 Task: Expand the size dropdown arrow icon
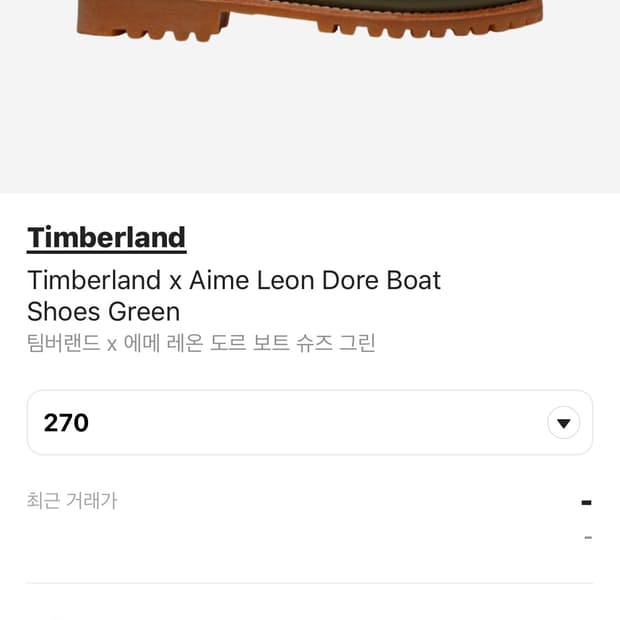563,423
